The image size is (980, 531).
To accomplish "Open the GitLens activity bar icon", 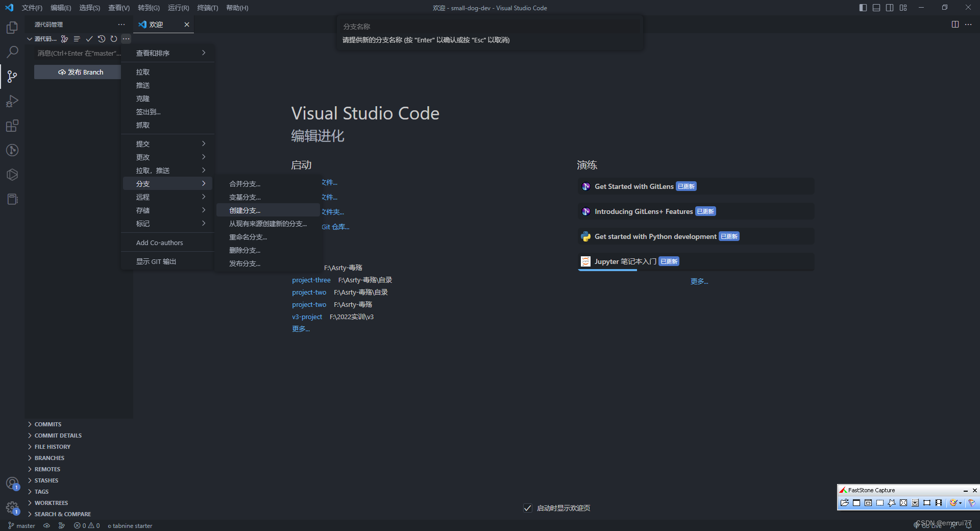I will [12, 150].
